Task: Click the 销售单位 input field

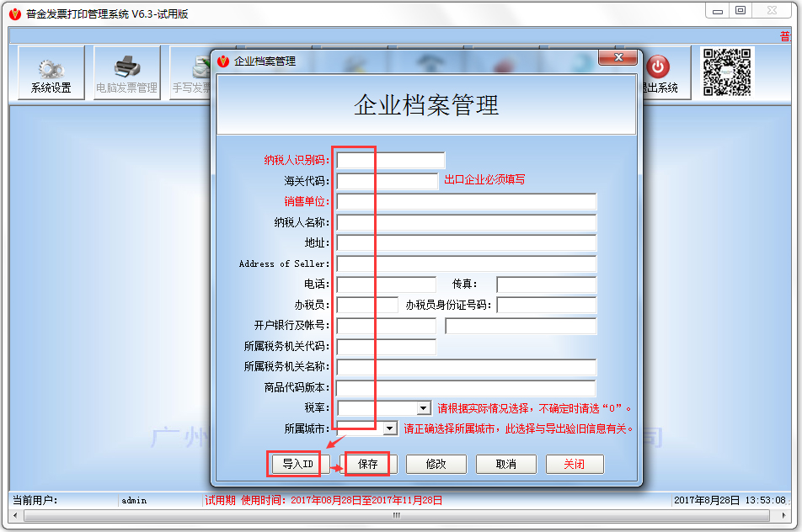Action: coord(465,201)
